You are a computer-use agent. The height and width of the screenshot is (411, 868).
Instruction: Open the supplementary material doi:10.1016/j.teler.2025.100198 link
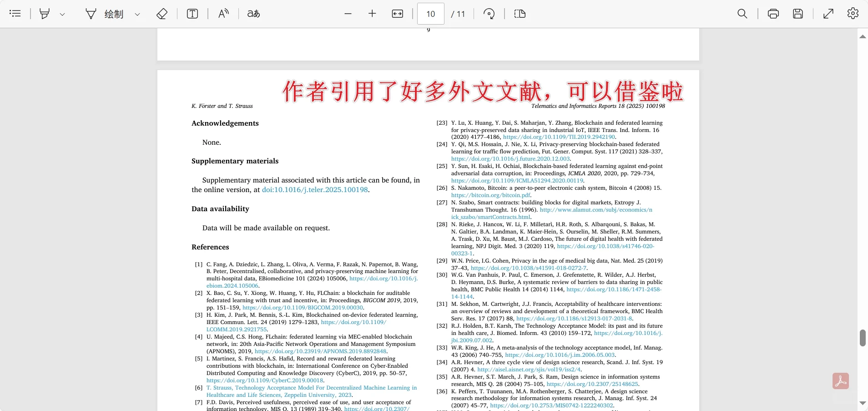315,190
